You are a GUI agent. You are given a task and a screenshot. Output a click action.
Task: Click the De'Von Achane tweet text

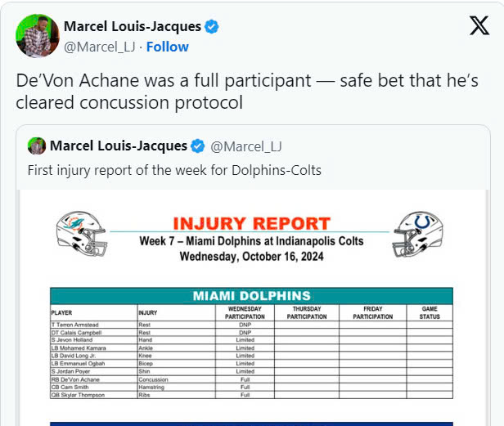[x=247, y=92]
